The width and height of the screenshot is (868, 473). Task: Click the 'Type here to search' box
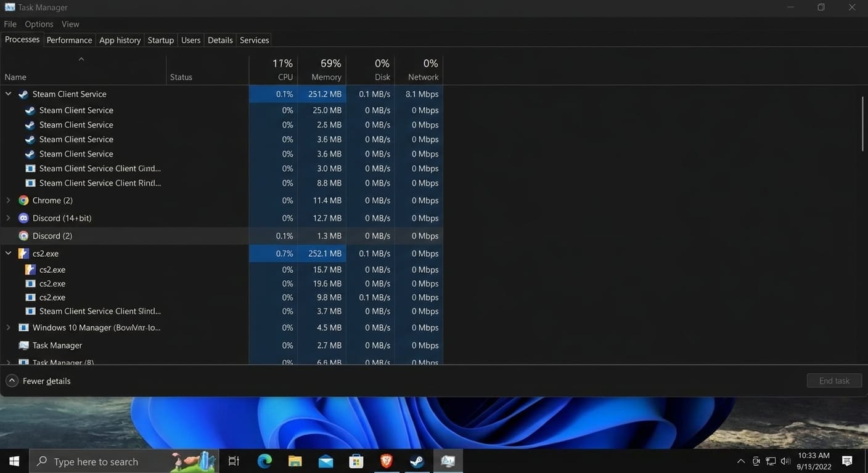(123, 461)
